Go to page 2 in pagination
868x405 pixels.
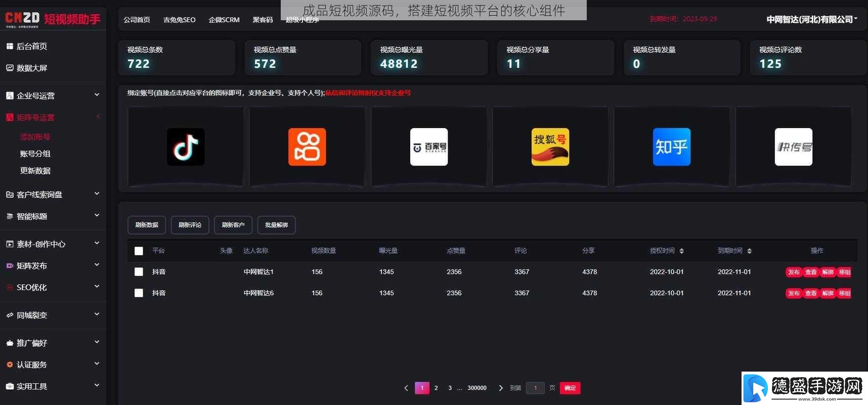pyautogui.click(x=436, y=388)
